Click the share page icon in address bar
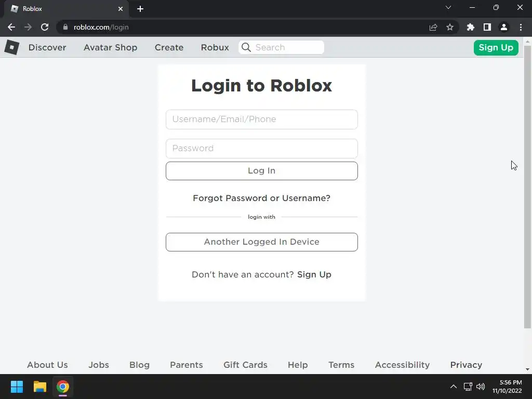Screen dimensions: 532x399 coord(433,27)
